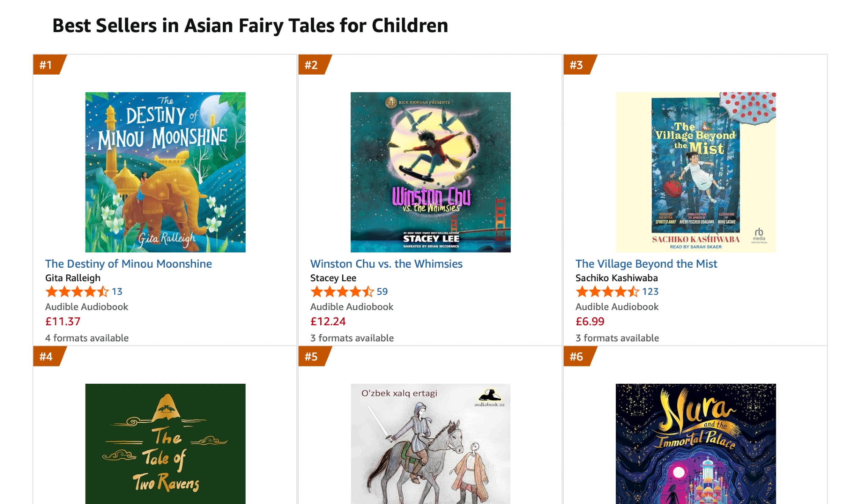Open the O'zbek xalq ertagi audiobook cover
This screenshot has height=504, width=847.
[430, 443]
